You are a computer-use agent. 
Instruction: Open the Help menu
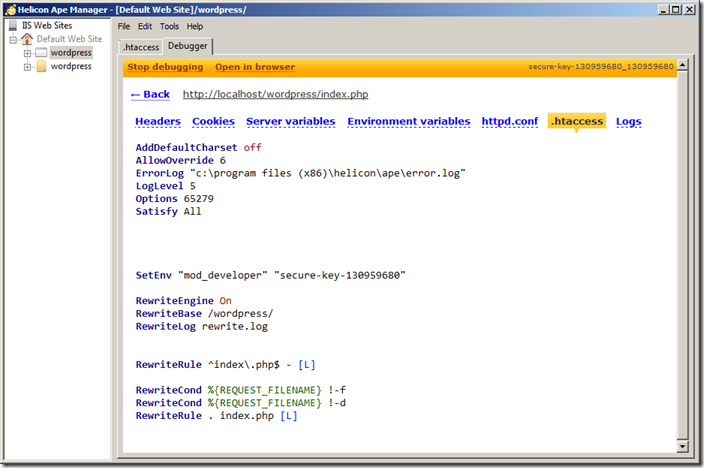(x=194, y=26)
